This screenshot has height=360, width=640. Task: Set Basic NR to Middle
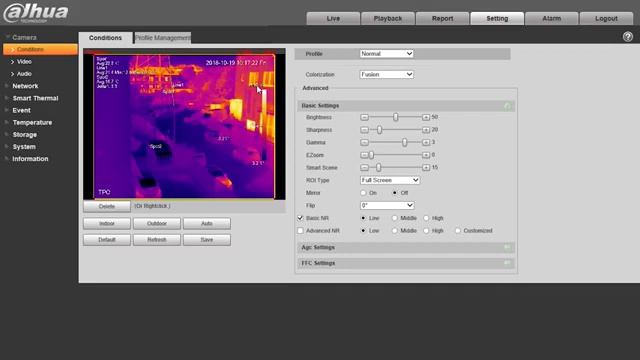(394, 218)
